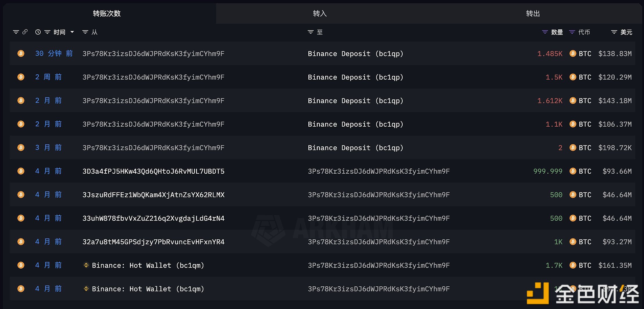This screenshot has width=644, height=309.
Task: Click the first Binance: Hot Wallet (bc1qm) entry
Action: pos(148,265)
